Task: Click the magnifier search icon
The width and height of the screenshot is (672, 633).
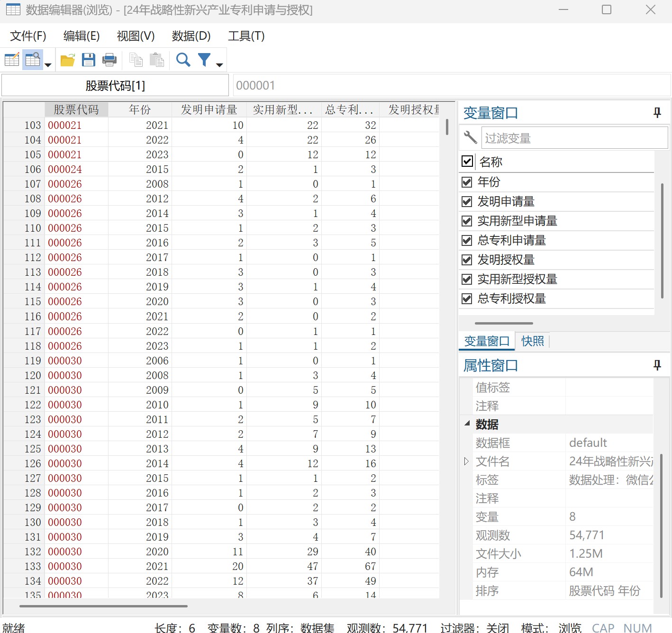Action: 183,60
